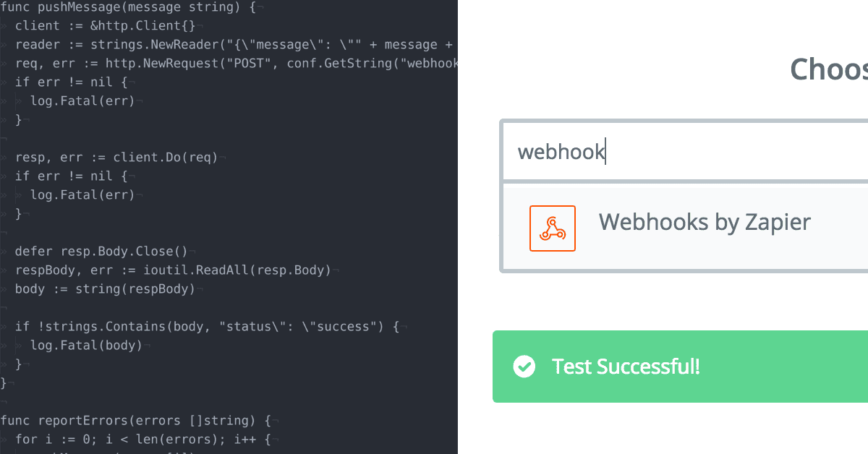The image size is (868, 454).
Task: Click the white checkmark icon in the green banner
Action: [x=524, y=367]
